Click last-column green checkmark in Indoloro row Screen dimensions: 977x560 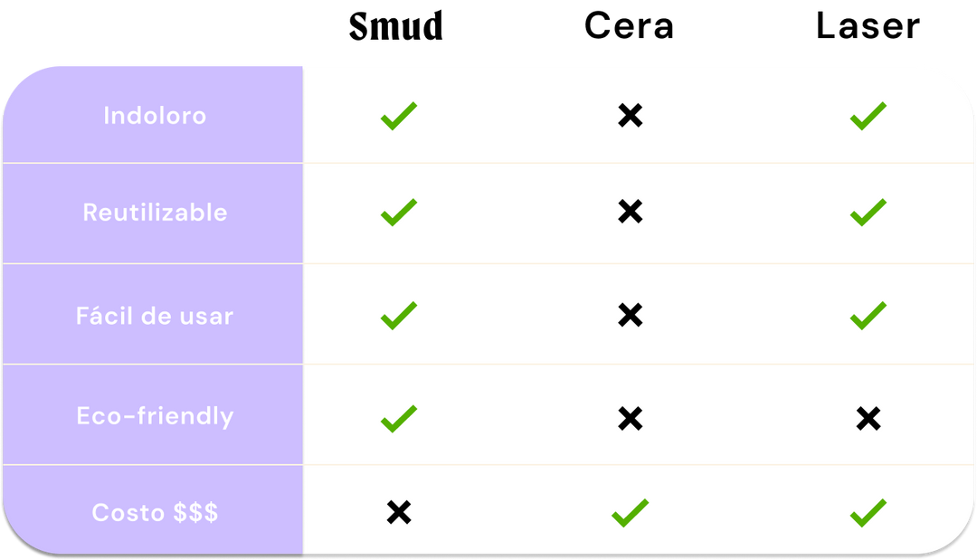coord(868,116)
